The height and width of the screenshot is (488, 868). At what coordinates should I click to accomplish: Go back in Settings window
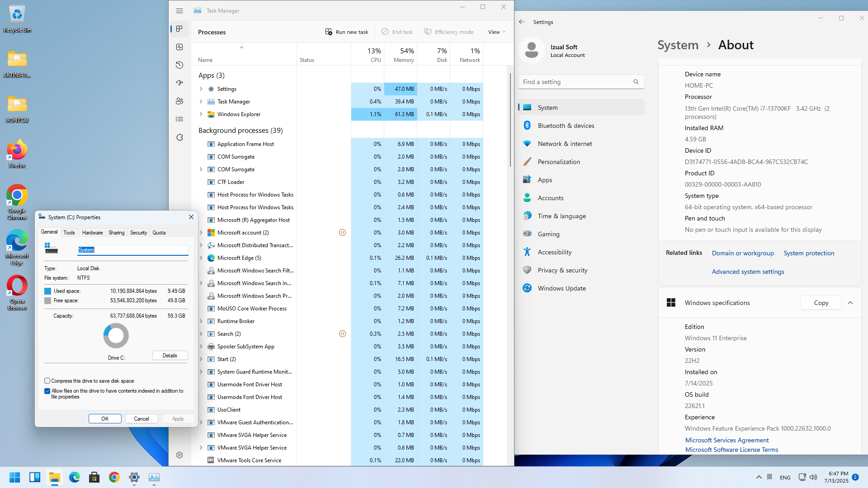coord(522,22)
